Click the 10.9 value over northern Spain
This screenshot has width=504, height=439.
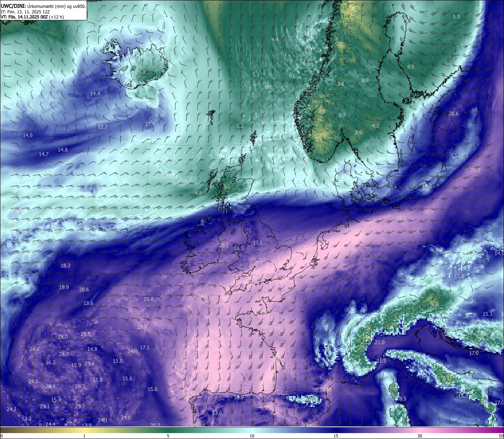239,398
